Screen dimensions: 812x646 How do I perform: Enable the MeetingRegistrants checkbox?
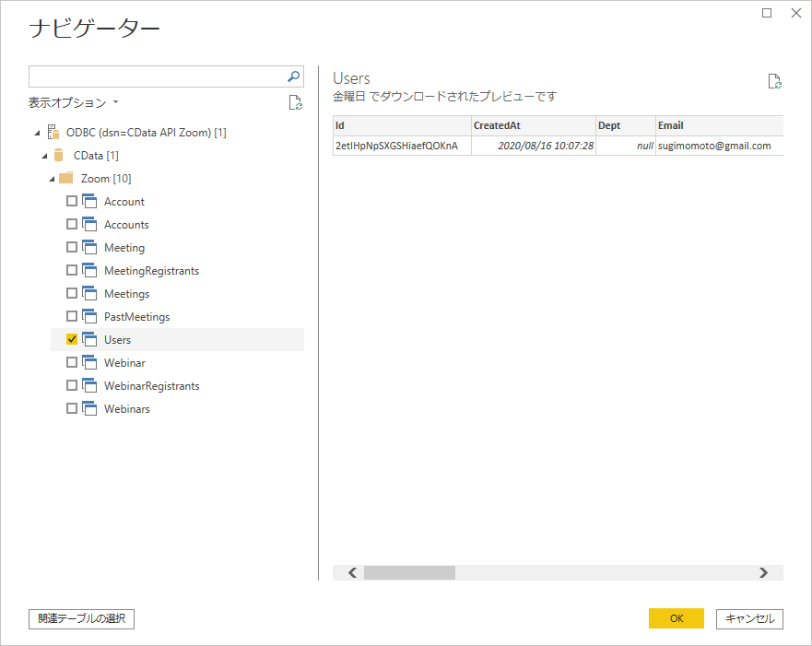tap(72, 271)
